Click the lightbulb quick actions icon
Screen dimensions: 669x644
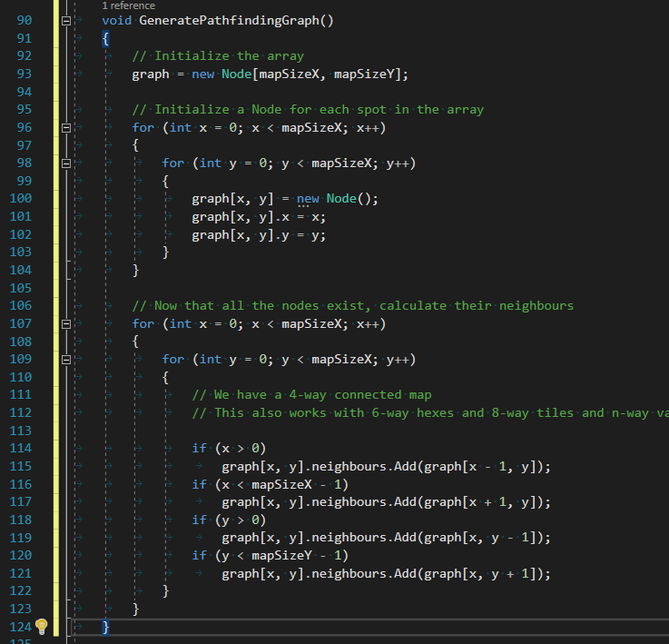pos(42,627)
